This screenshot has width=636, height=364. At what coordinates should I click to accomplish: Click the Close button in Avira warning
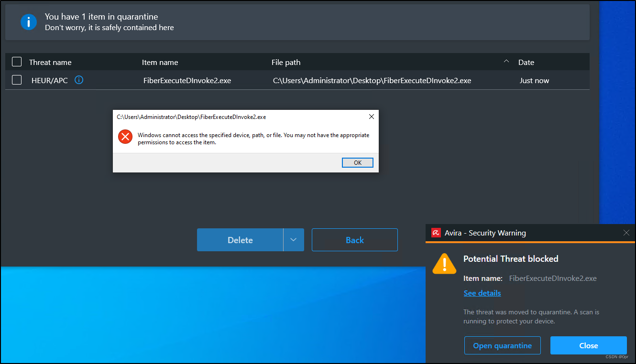point(589,345)
